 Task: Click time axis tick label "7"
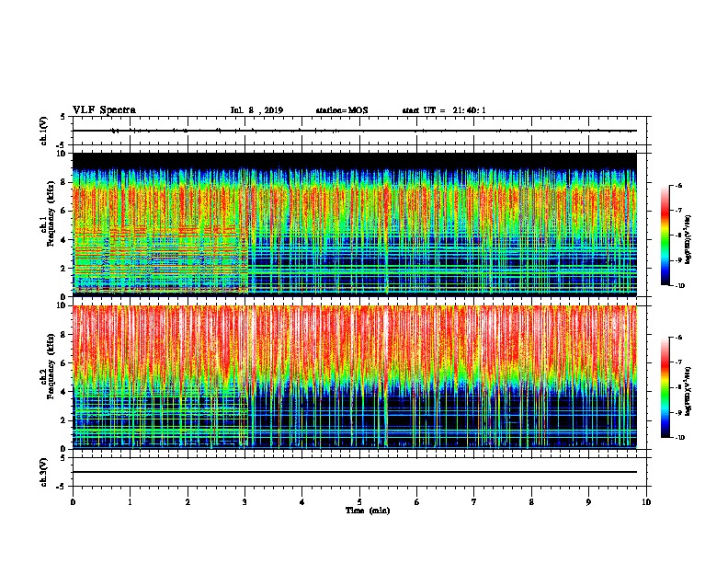pyautogui.click(x=474, y=502)
